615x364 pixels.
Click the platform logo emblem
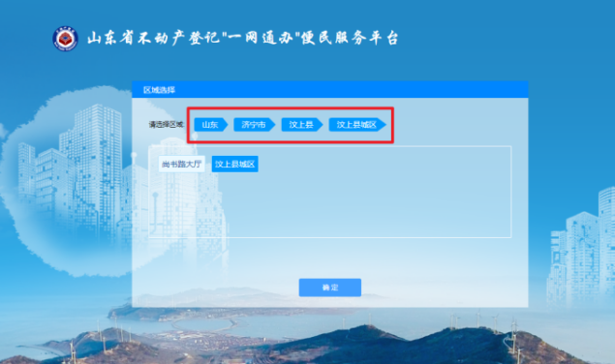pos(65,39)
